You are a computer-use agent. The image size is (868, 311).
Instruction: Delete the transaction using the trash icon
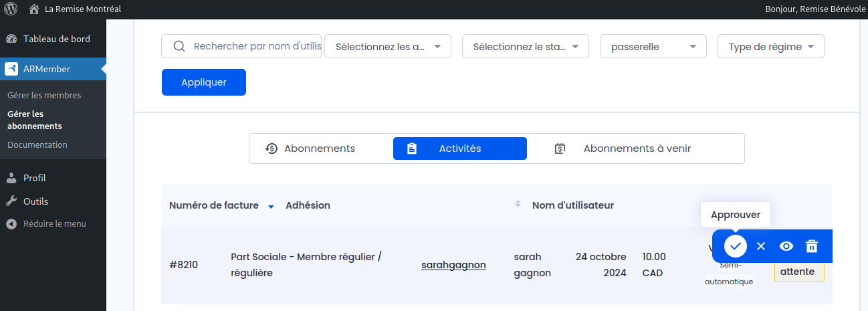pos(811,246)
